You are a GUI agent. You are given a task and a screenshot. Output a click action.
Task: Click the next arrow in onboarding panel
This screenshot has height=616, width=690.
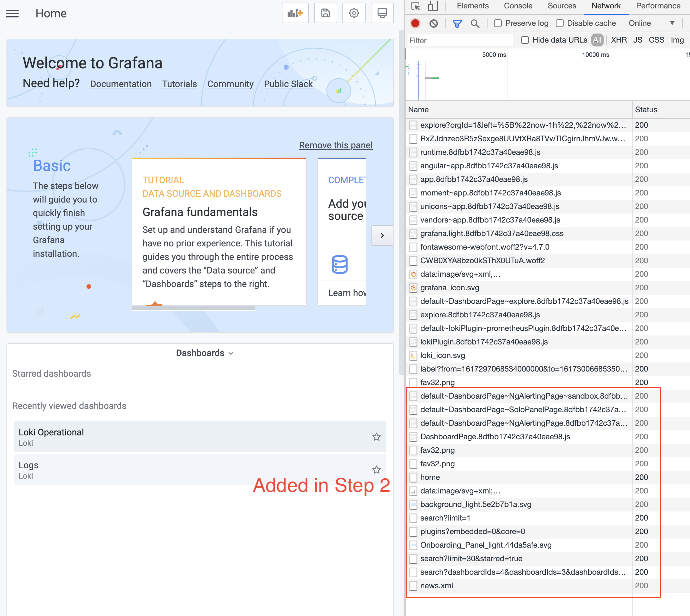[382, 235]
